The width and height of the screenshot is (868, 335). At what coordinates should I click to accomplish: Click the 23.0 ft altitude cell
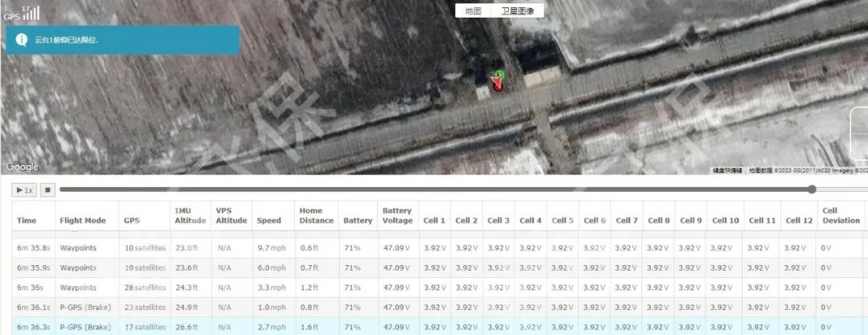tap(187, 248)
